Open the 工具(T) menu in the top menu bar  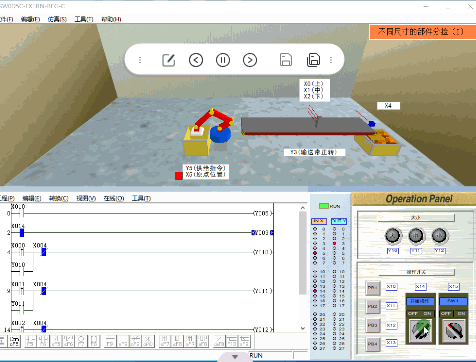click(84, 19)
